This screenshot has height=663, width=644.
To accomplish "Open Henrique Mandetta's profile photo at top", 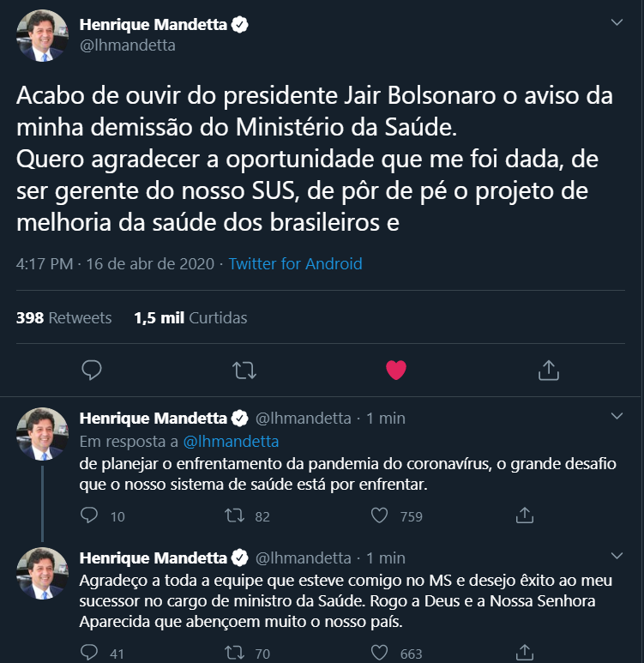I will [x=43, y=36].
